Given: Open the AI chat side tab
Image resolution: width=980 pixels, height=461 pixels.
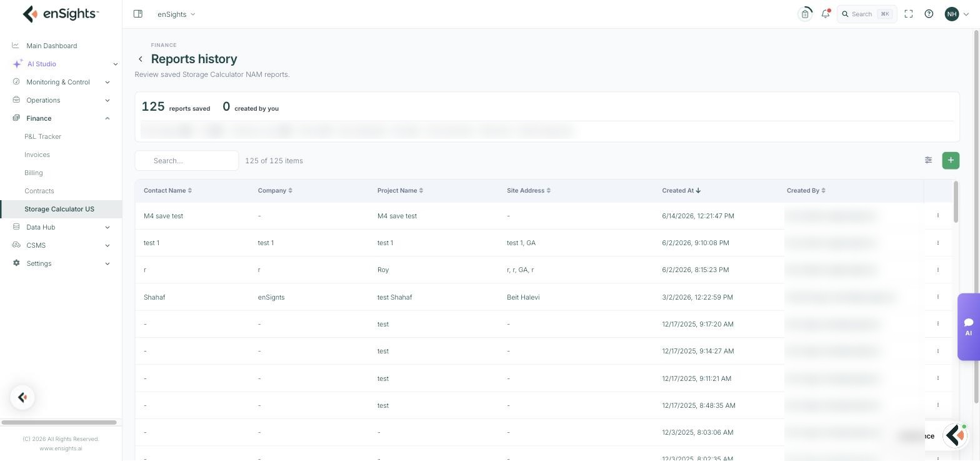Looking at the screenshot, I should point(968,327).
